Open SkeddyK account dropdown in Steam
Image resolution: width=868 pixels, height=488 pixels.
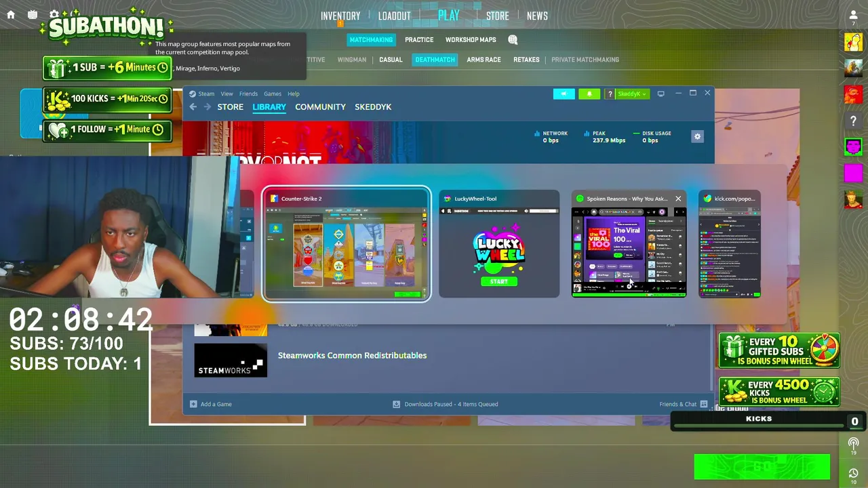tap(632, 94)
